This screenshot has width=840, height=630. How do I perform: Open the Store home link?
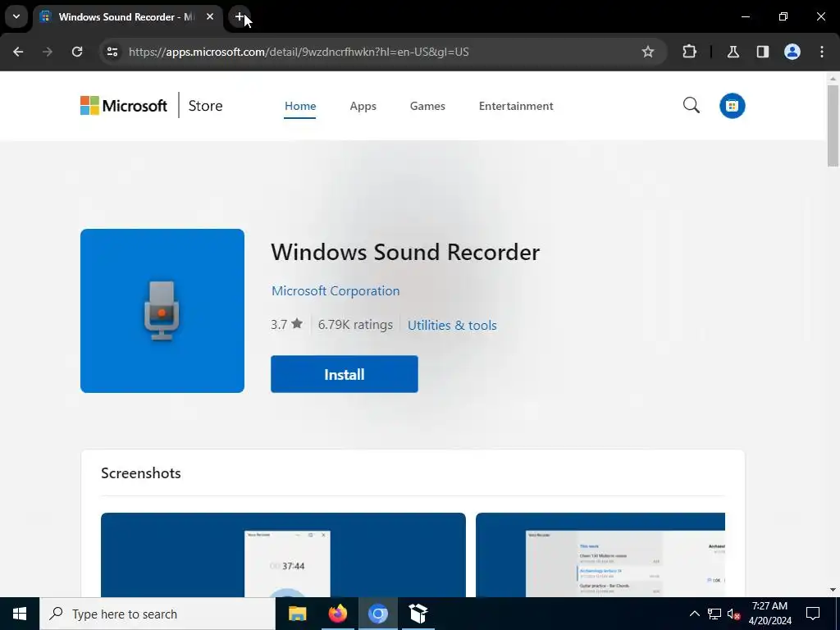(205, 106)
